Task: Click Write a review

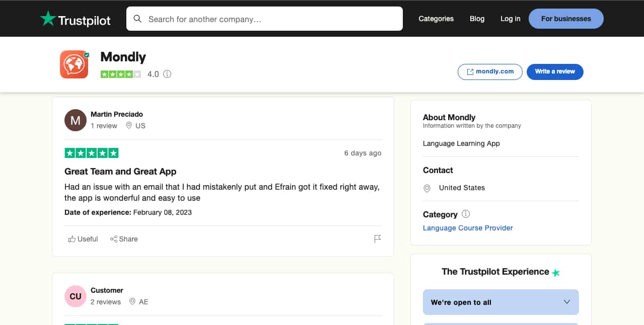Action: (x=555, y=71)
